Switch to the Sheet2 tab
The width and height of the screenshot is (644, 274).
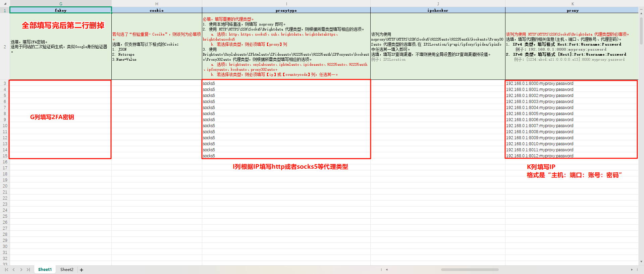click(x=67, y=270)
